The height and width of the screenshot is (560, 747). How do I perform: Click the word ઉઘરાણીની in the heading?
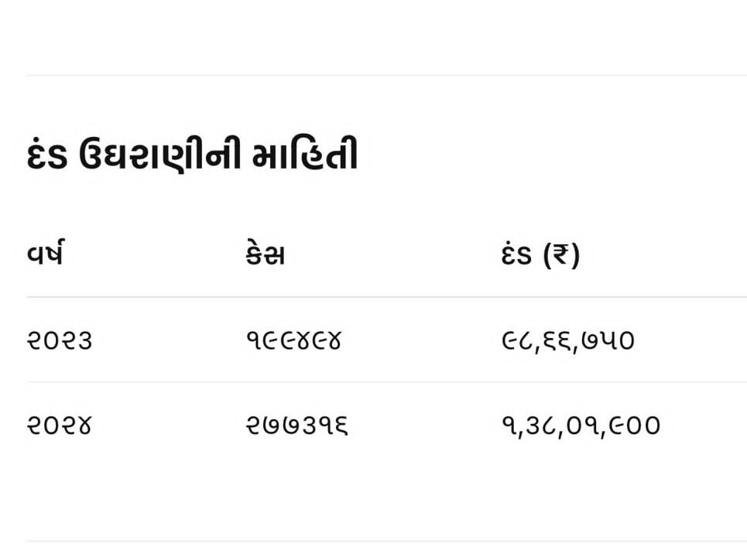pyautogui.click(x=159, y=154)
